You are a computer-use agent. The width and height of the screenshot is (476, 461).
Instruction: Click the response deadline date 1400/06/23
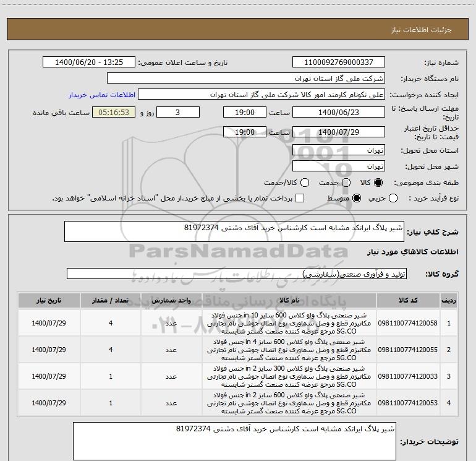pos(339,112)
